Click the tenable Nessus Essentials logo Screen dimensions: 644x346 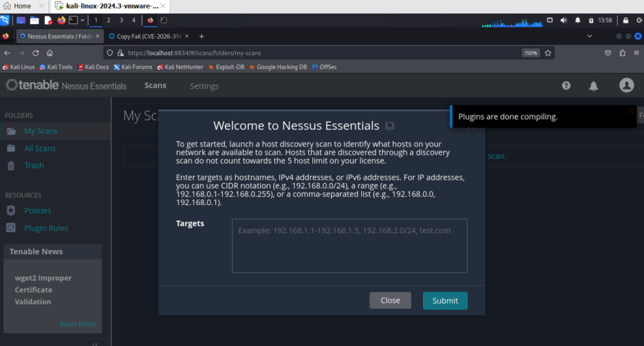coord(66,85)
